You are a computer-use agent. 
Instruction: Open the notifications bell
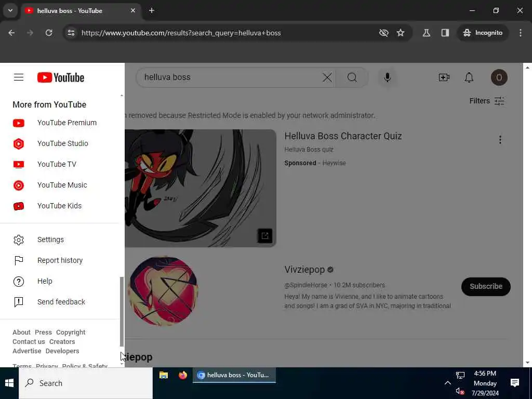pyautogui.click(x=469, y=77)
